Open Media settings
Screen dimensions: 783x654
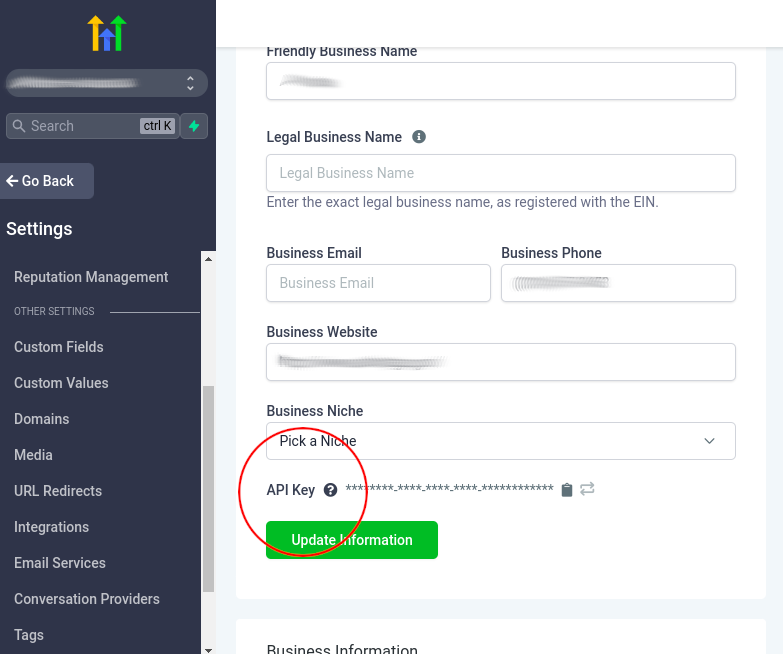(x=33, y=455)
